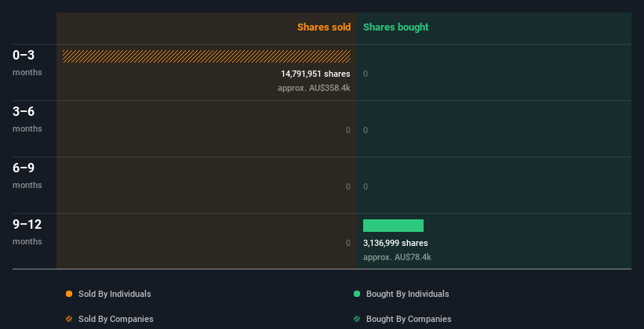The height and width of the screenshot is (329, 644).
Task: Click the zero sold value in 6–9 months row
Action: pyautogui.click(x=348, y=186)
